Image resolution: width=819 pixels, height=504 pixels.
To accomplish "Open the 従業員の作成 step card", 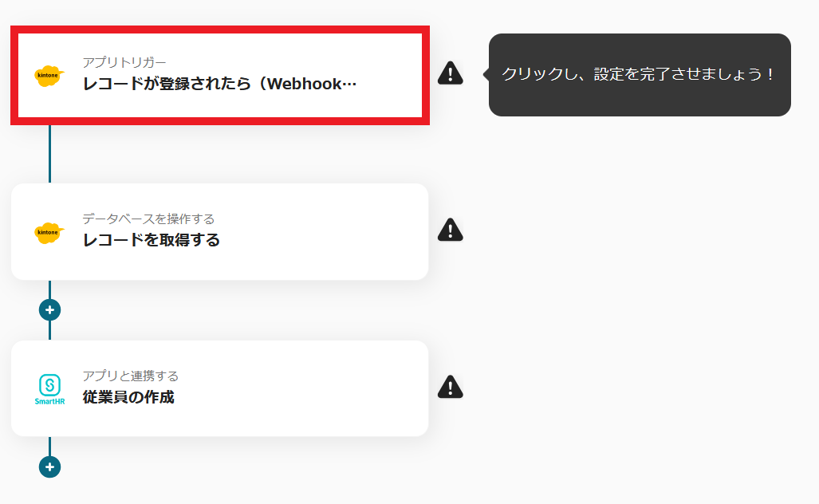I will [220, 388].
